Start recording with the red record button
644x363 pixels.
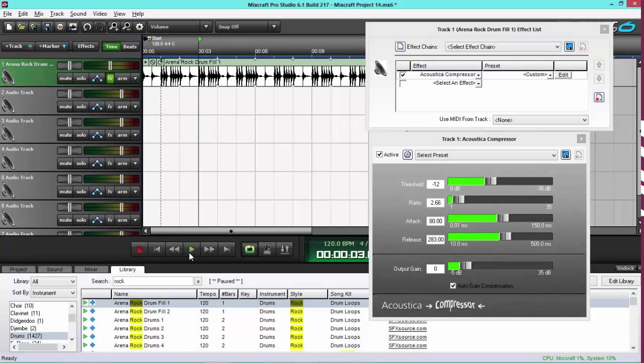(140, 249)
